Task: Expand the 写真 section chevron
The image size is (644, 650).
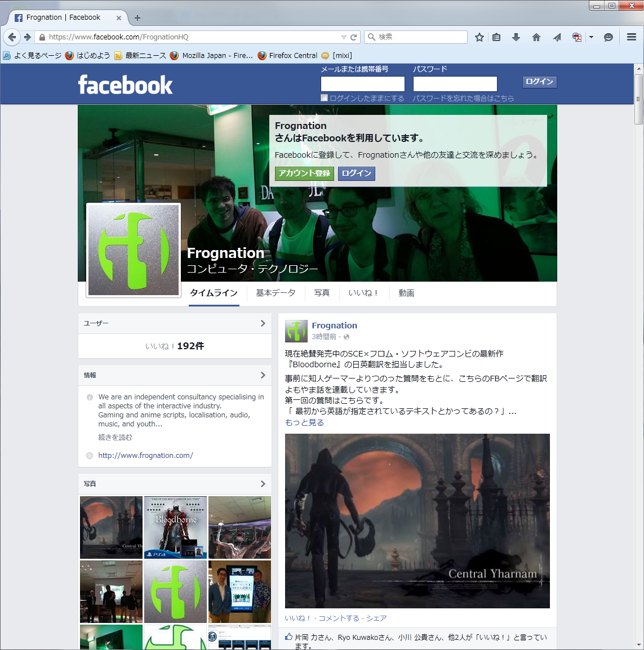Action: coord(263,484)
